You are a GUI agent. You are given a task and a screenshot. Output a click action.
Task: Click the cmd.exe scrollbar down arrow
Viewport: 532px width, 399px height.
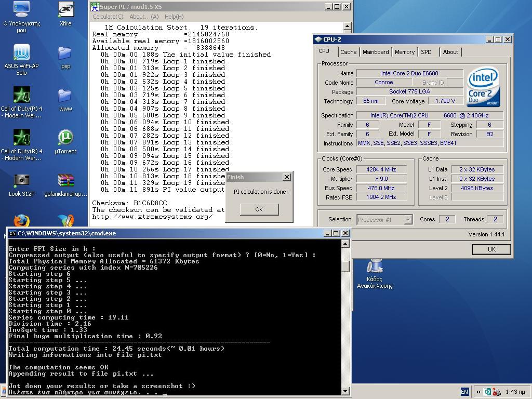tap(345, 391)
